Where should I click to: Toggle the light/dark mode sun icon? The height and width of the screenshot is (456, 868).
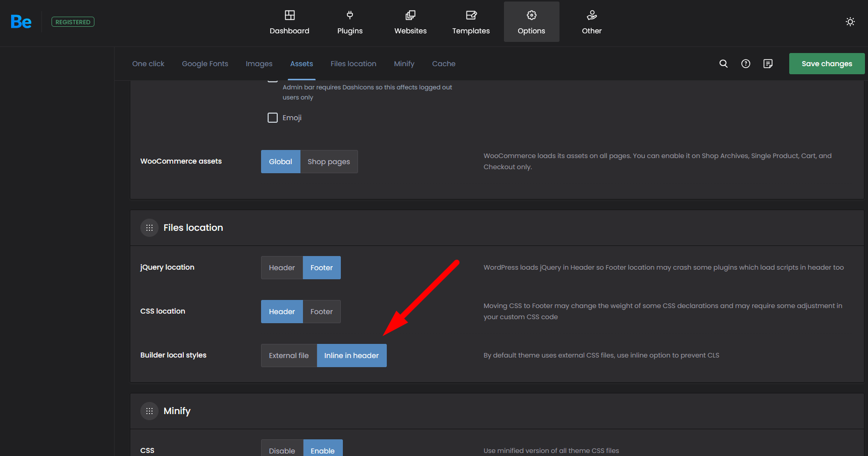pyautogui.click(x=850, y=22)
